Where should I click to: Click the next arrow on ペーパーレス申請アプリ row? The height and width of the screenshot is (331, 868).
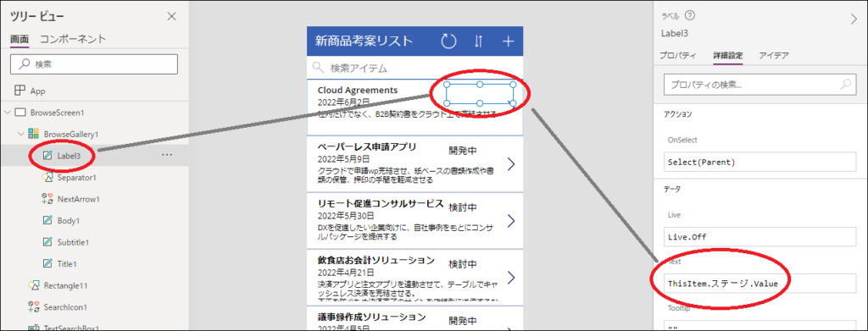pyautogui.click(x=511, y=163)
